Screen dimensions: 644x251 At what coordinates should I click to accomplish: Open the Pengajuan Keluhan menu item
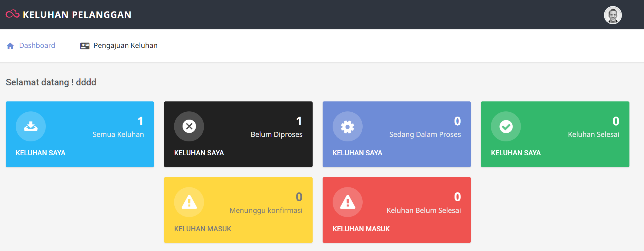tap(126, 45)
